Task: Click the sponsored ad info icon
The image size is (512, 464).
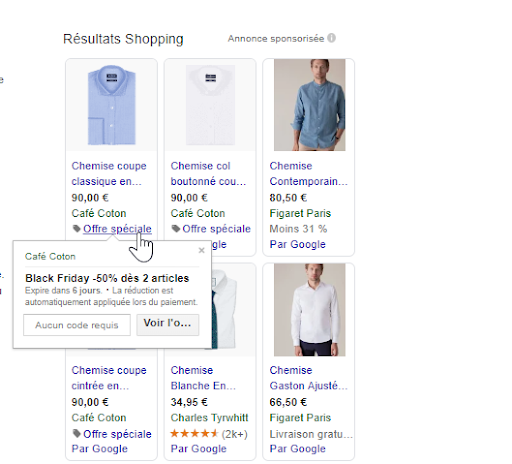Action: tap(331, 38)
